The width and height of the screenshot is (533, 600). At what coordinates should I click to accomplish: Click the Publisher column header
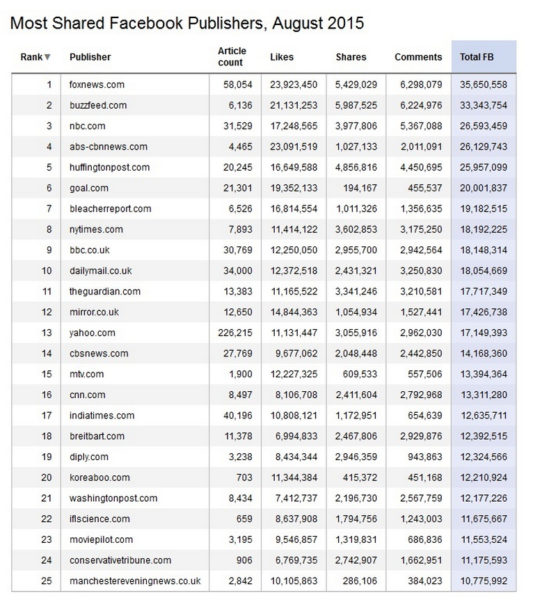pyautogui.click(x=90, y=57)
